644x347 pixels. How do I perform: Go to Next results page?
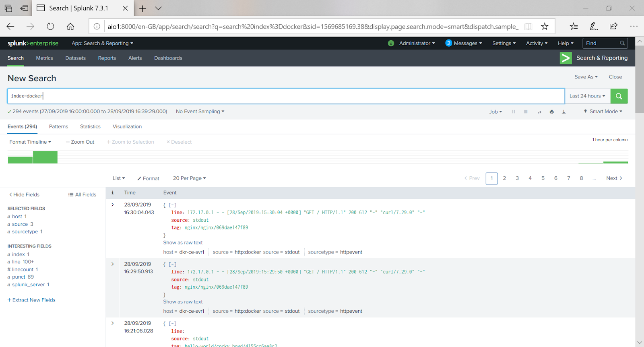614,178
